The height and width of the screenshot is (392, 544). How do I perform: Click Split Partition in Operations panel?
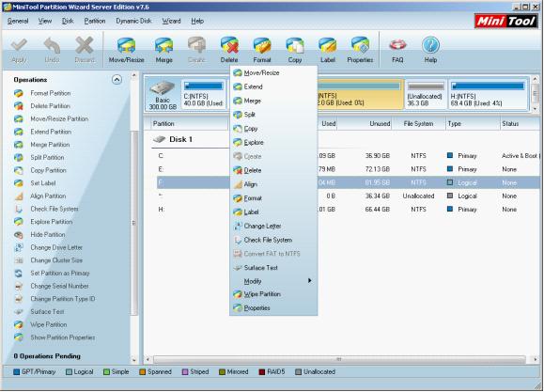coord(47,157)
